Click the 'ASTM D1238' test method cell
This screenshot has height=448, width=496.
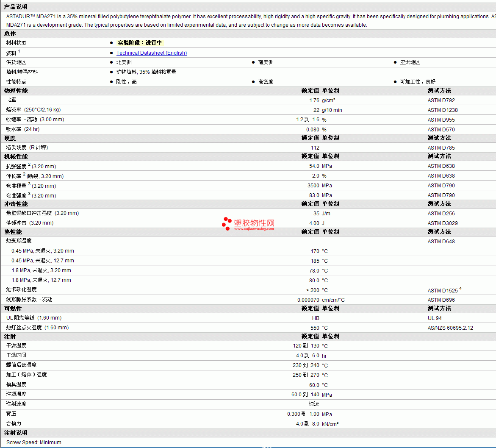tap(443, 110)
